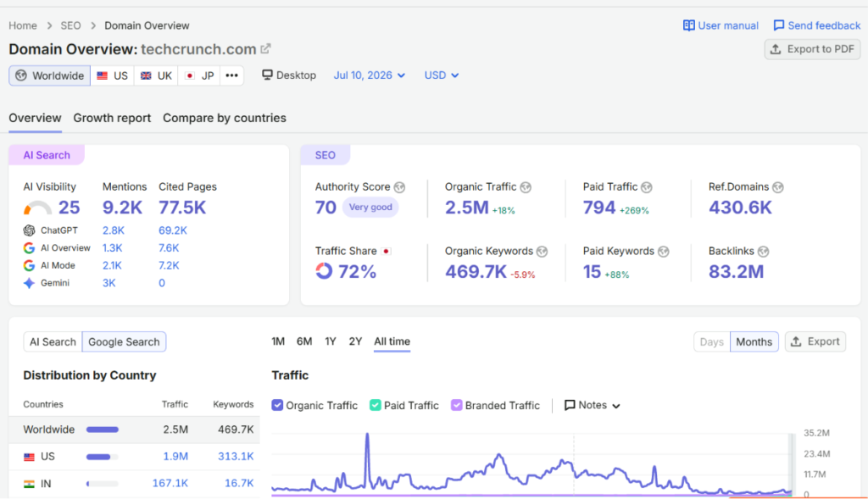Switch chart granularity to Months
Screen dimensions: 868x499
coord(754,342)
